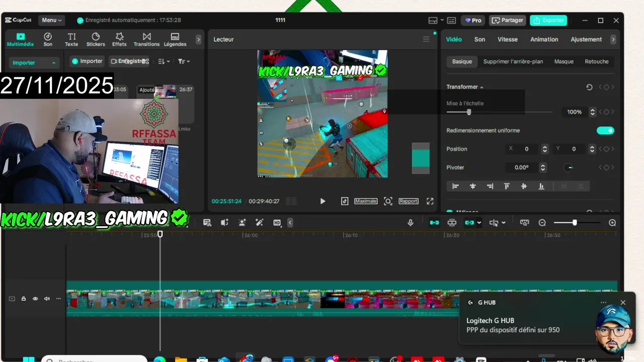The width and height of the screenshot is (644, 362).
Task: Align clip to the left
Action: coord(455,186)
